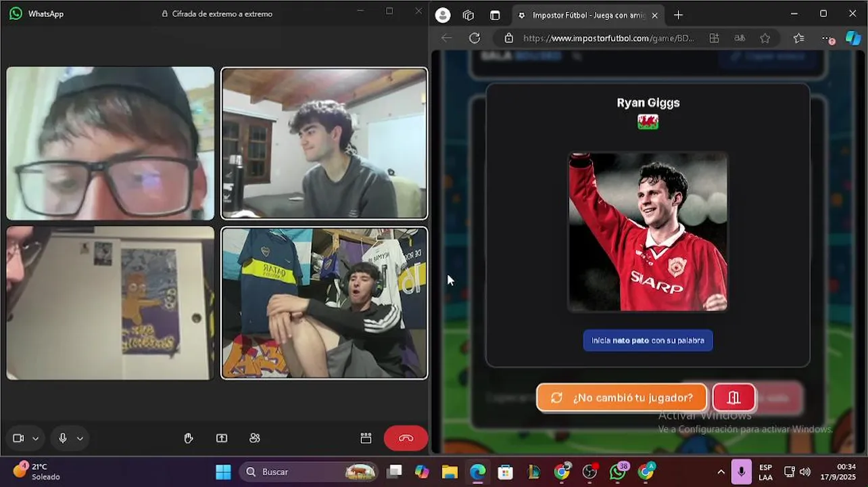
Task: Open weather widget showing 21°C Soleado
Action: tap(37, 471)
